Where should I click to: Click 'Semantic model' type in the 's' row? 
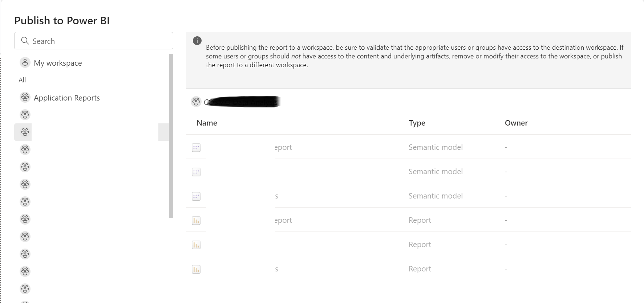[436, 196]
